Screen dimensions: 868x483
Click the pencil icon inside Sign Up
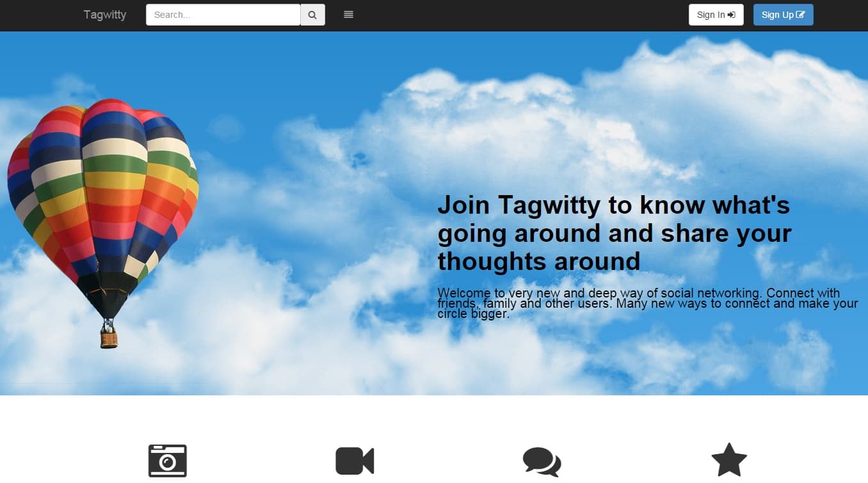800,15
